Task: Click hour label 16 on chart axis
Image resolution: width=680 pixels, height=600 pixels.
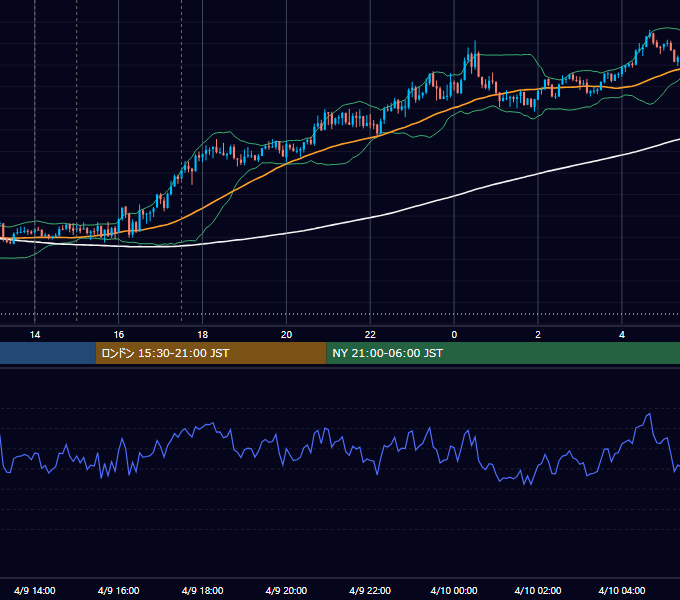Action: pyautogui.click(x=118, y=335)
